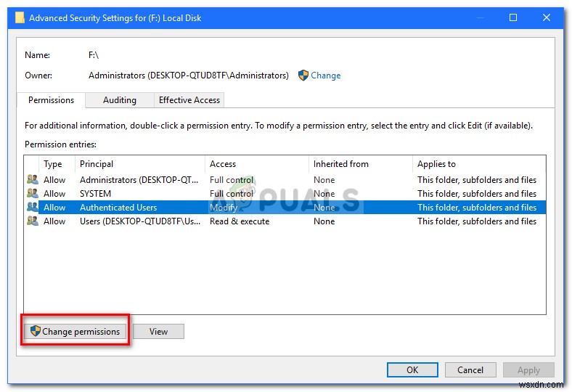Select the Administrators (DESKTOP-QT... principal entry
Image resolution: width=572 pixels, height=392 pixels.
(x=139, y=180)
